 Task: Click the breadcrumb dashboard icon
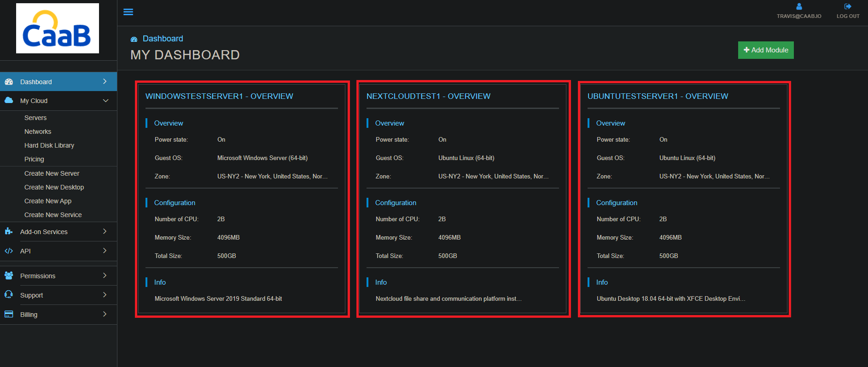134,39
